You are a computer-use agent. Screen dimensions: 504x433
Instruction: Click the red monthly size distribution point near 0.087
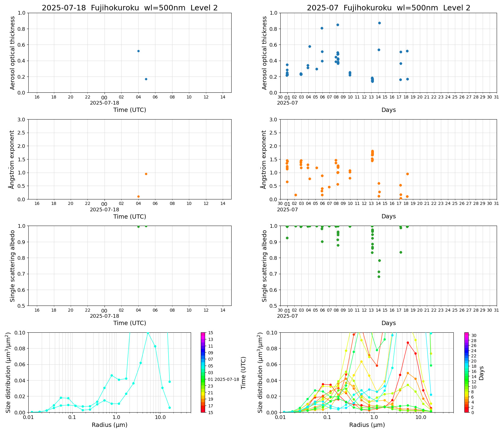[408, 342]
